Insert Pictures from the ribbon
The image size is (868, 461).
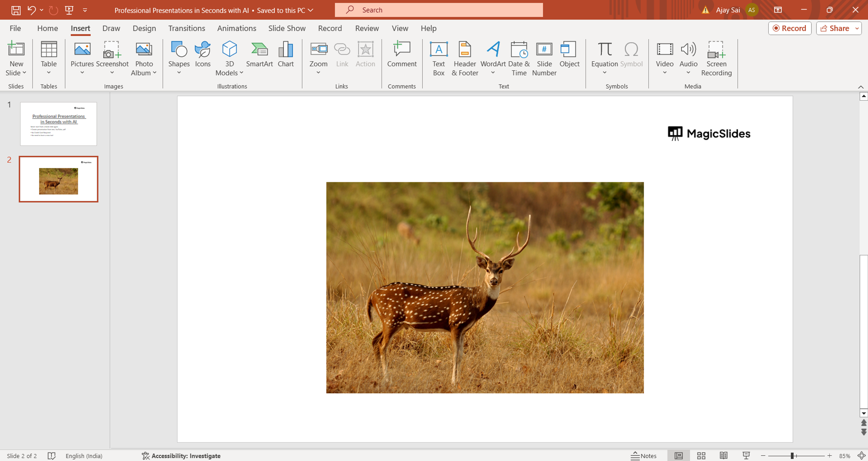(82, 58)
